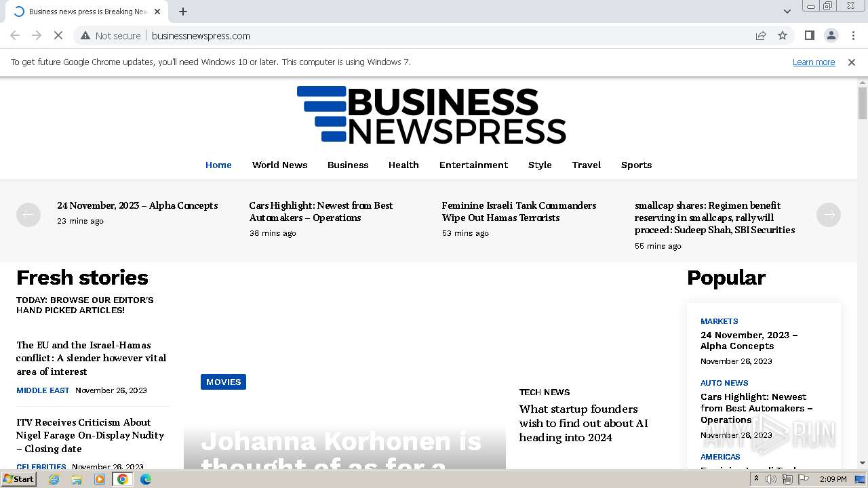Select the Home menu item
The height and width of the screenshot is (488, 868).
[x=218, y=165]
